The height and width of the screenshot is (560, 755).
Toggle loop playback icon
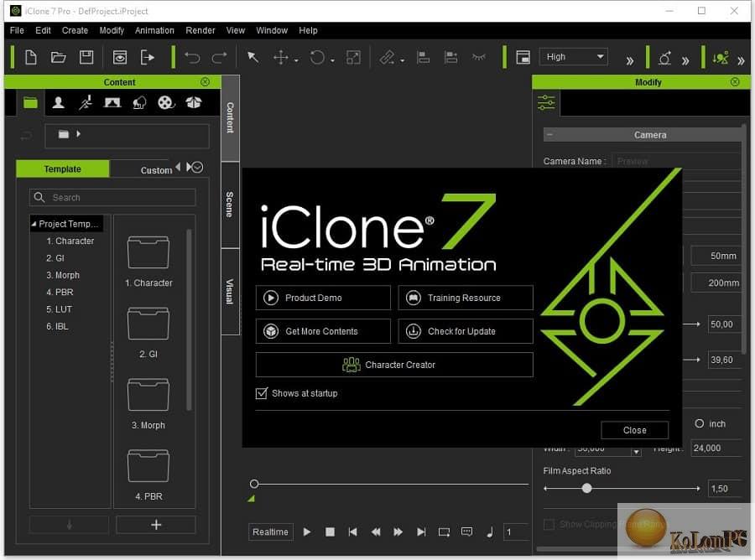pos(444,532)
